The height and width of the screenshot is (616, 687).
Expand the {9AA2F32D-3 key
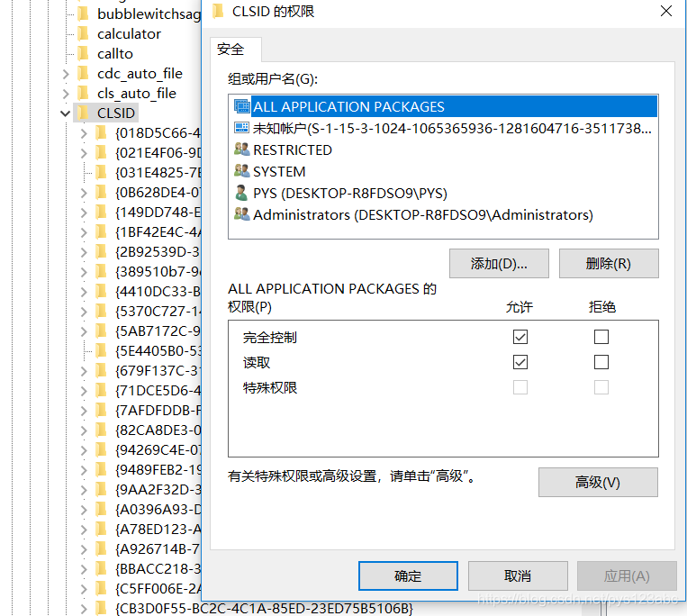(84, 490)
